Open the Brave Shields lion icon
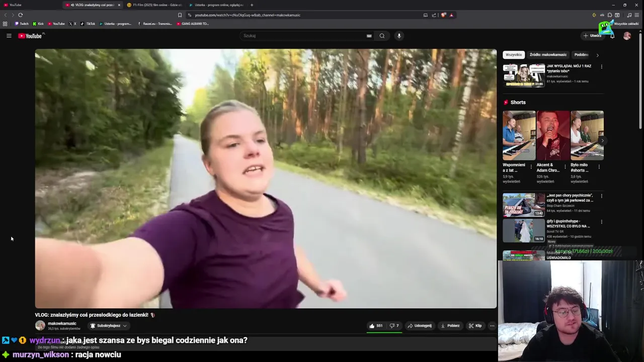This screenshot has width=644, height=362. click(x=443, y=15)
